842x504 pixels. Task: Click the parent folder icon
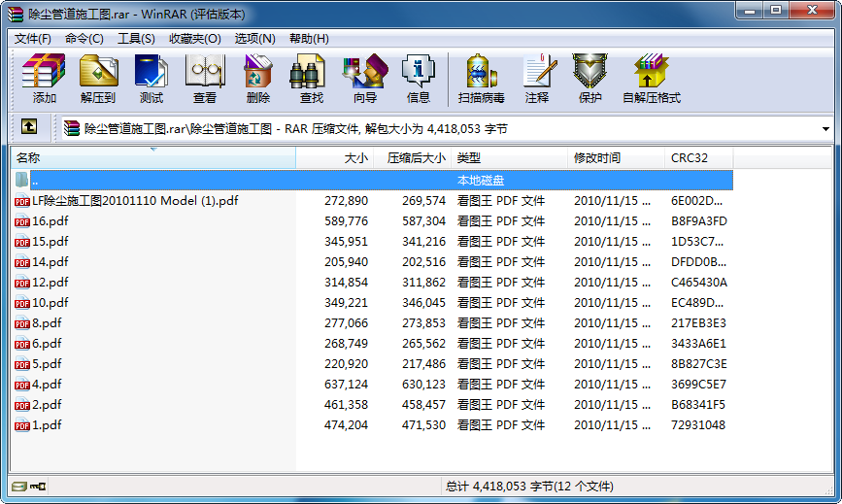[22, 180]
